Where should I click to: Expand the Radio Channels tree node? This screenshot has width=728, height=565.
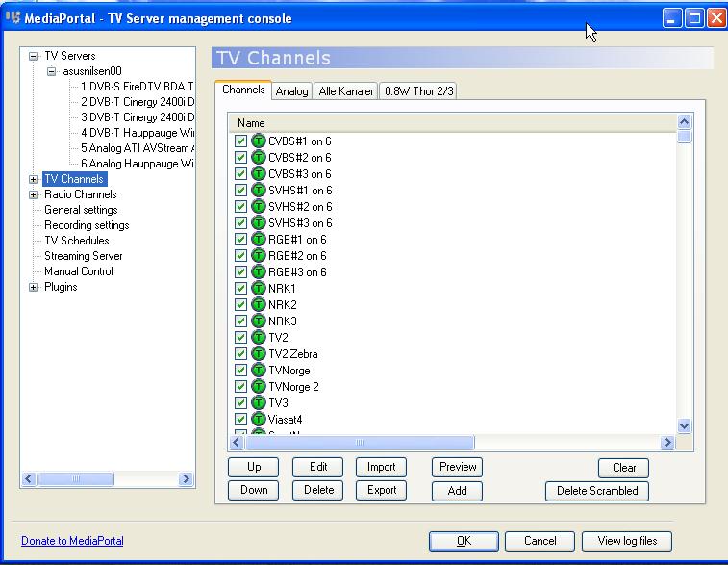33,194
